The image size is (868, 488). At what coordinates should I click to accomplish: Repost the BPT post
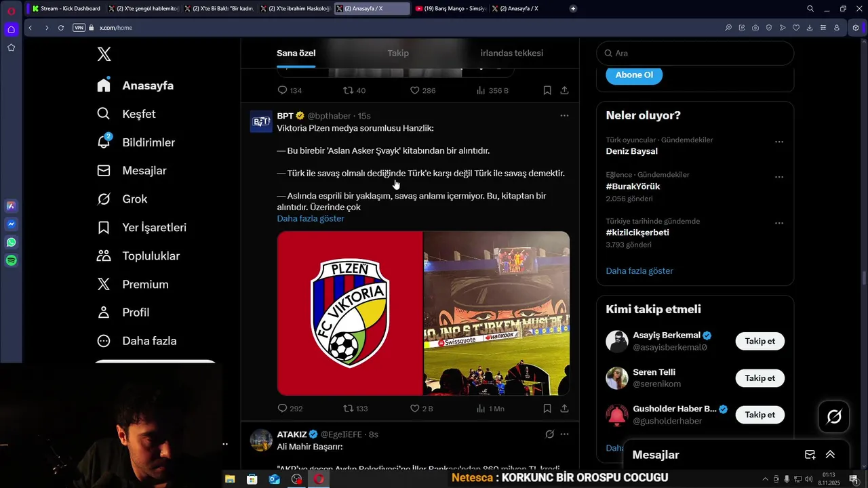(349, 409)
